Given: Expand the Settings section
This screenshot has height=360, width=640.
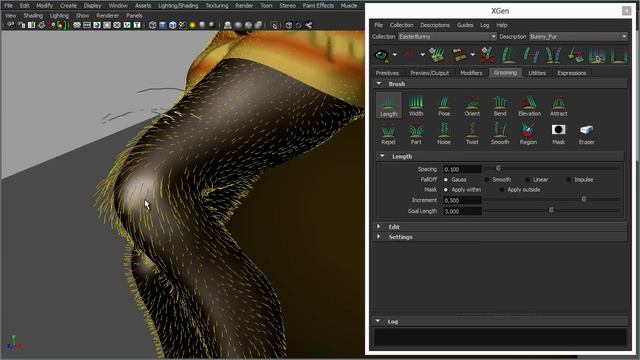Looking at the screenshot, I should point(379,237).
